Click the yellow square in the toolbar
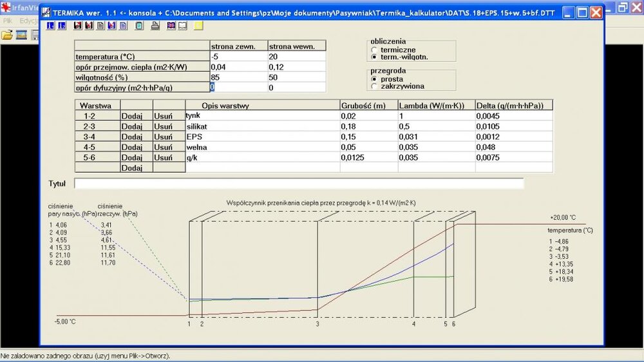The height and width of the screenshot is (362, 644). (x=198, y=26)
